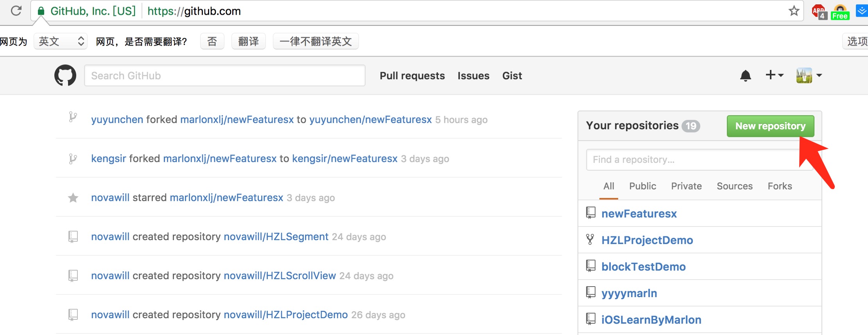Click the fork icon beside kengsir event
This screenshot has width=868, height=335.
tap(73, 159)
